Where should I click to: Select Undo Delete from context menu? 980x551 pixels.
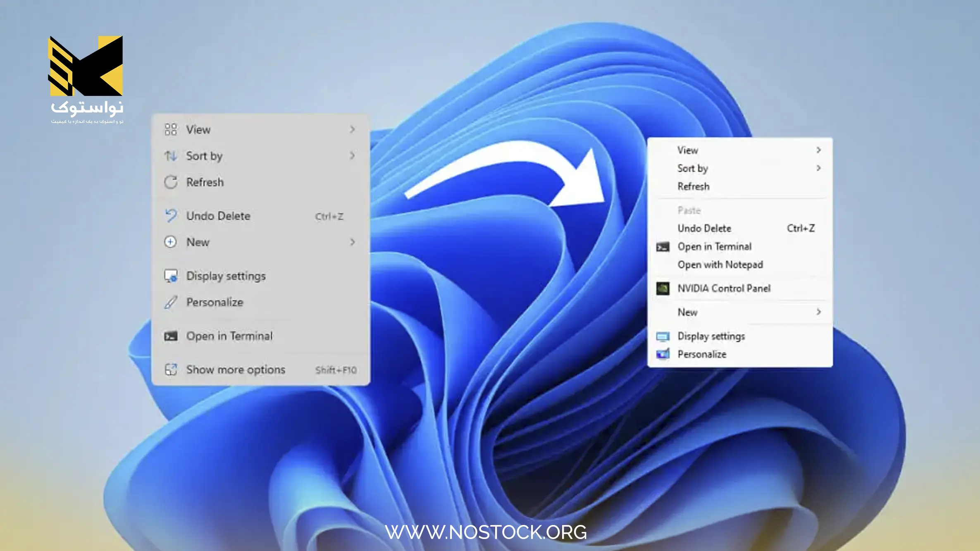217,216
